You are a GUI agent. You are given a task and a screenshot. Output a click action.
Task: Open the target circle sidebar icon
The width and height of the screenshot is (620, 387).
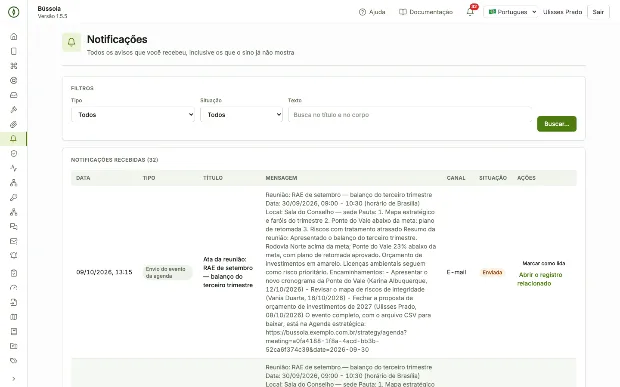click(13, 80)
